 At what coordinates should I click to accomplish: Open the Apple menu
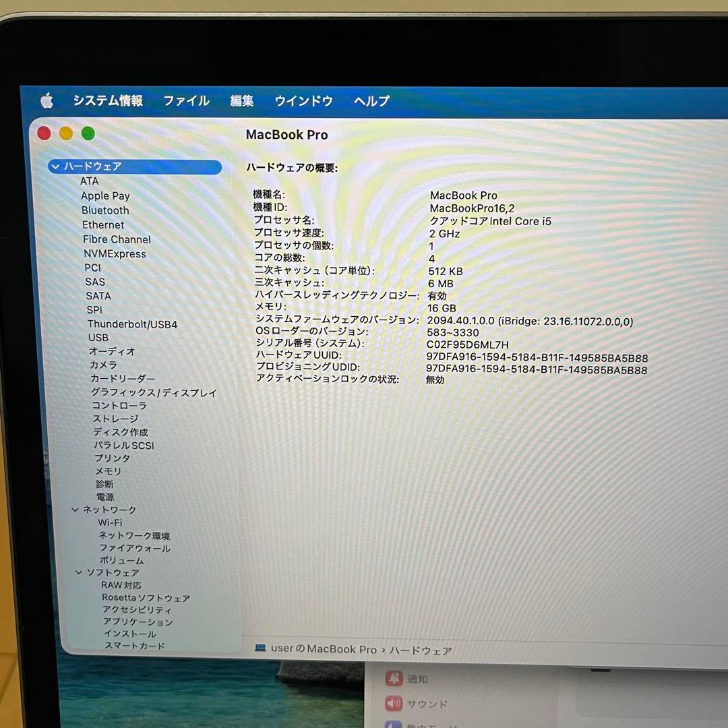tap(47, 100)
